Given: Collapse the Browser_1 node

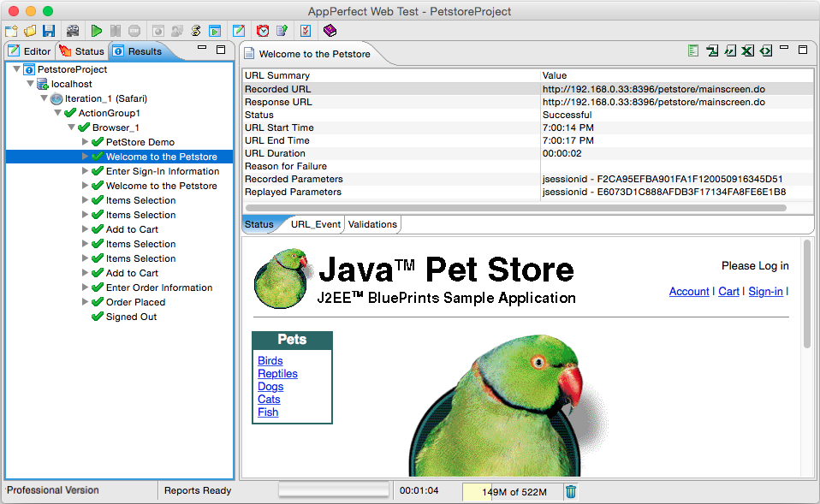Looking at the screenshot, I should coord(71,127).
